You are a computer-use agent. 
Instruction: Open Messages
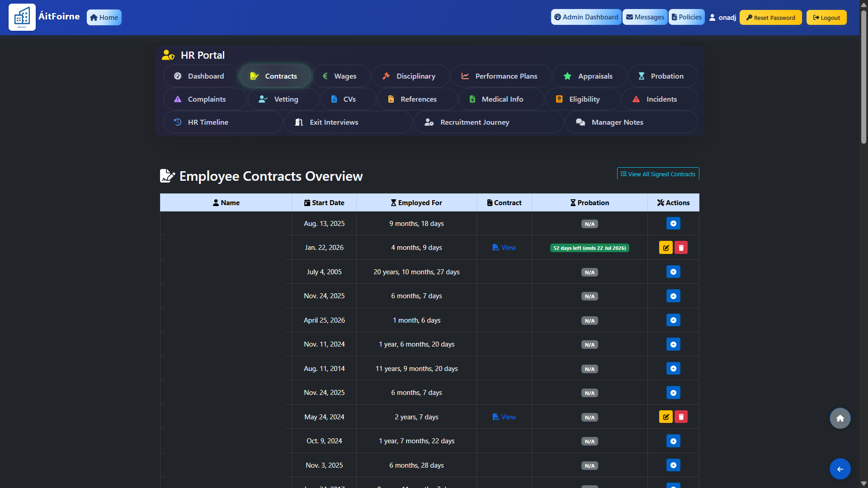point(645,17)
